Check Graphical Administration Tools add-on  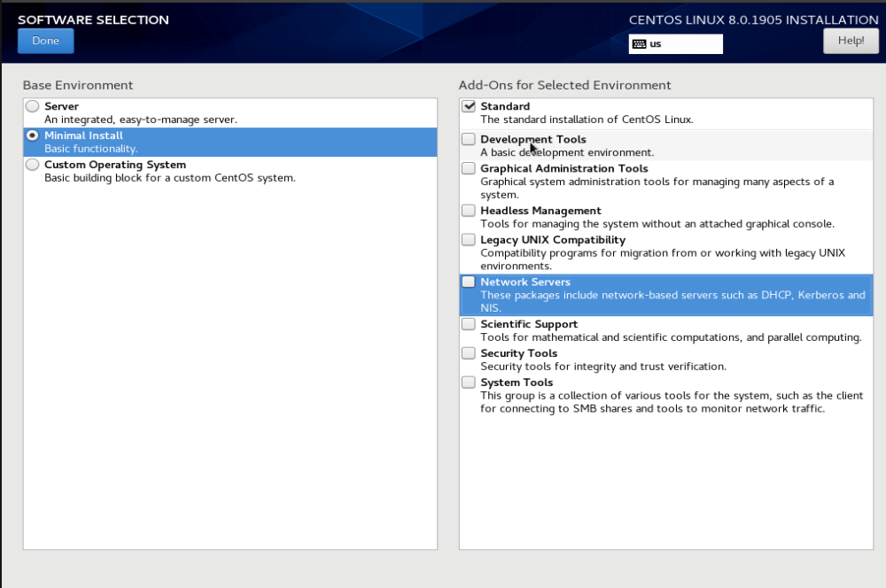pyautogui.click(x=469, y=168)
